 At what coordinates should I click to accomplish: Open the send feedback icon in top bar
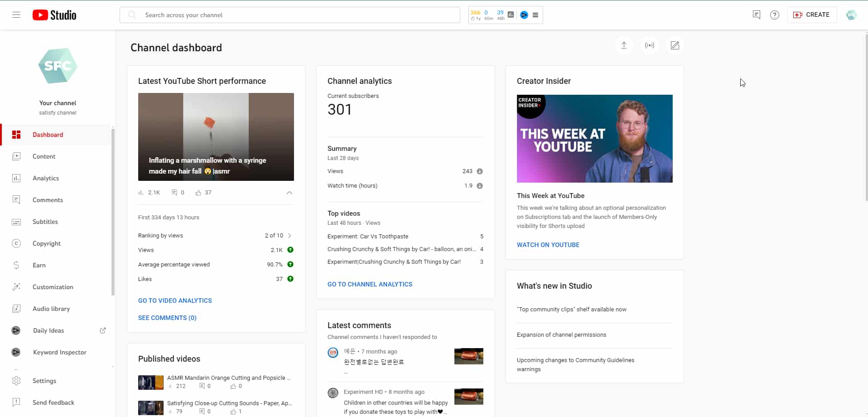pyautogui.click(x=756, y=15)
